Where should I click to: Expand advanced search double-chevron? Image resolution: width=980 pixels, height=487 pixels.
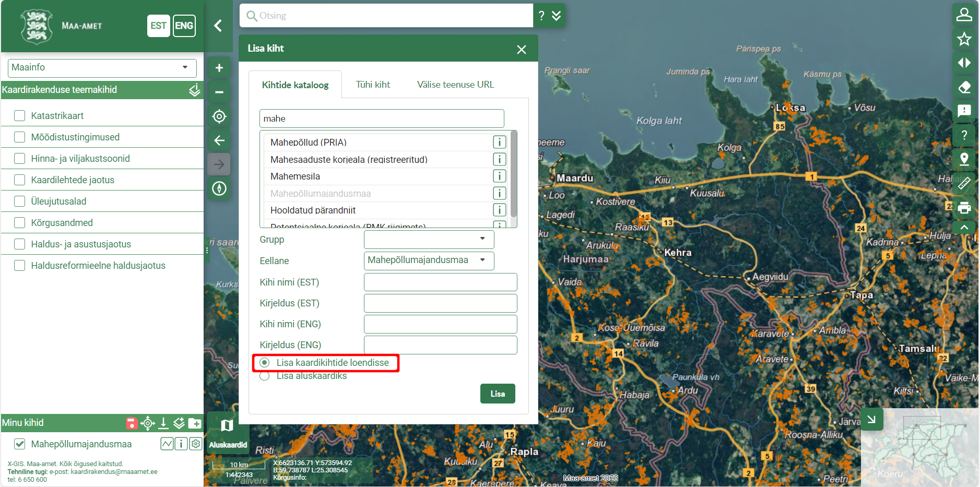point(557,16)
